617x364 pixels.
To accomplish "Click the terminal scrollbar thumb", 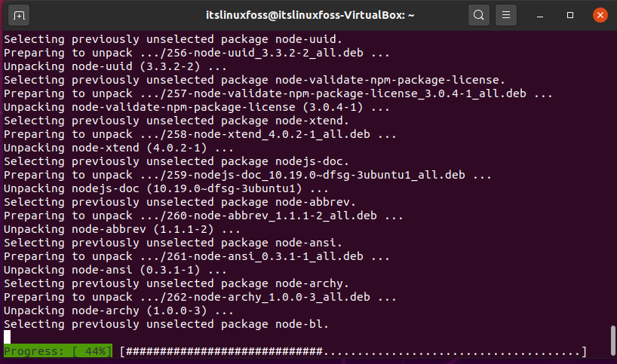I will [612, 340].
